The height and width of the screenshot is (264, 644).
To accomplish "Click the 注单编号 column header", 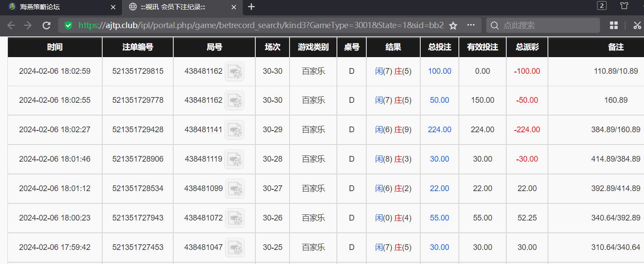I will tap(138, 47).
